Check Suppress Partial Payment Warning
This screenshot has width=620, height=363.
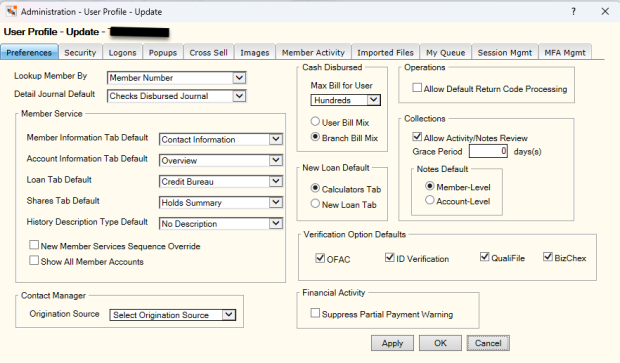tap(315, 313)
